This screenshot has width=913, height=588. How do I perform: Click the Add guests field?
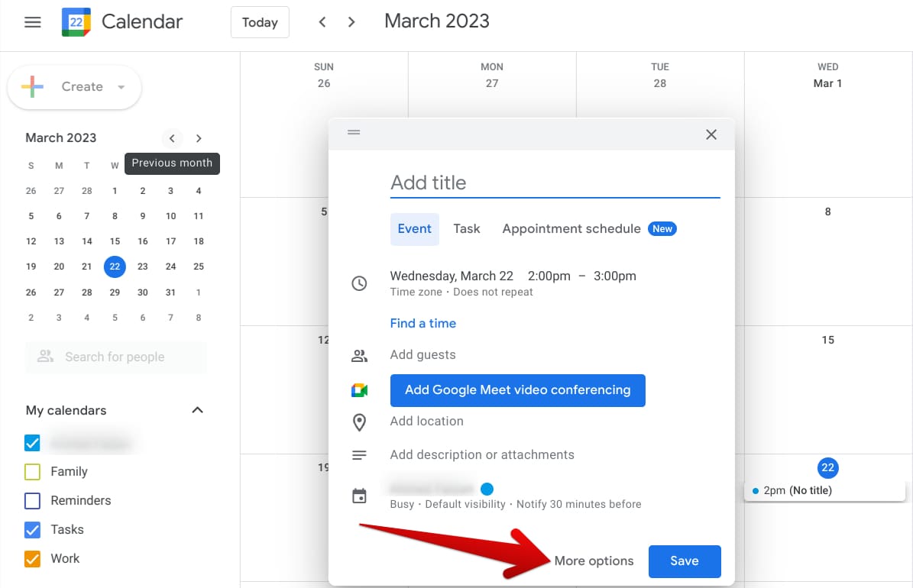423,355
